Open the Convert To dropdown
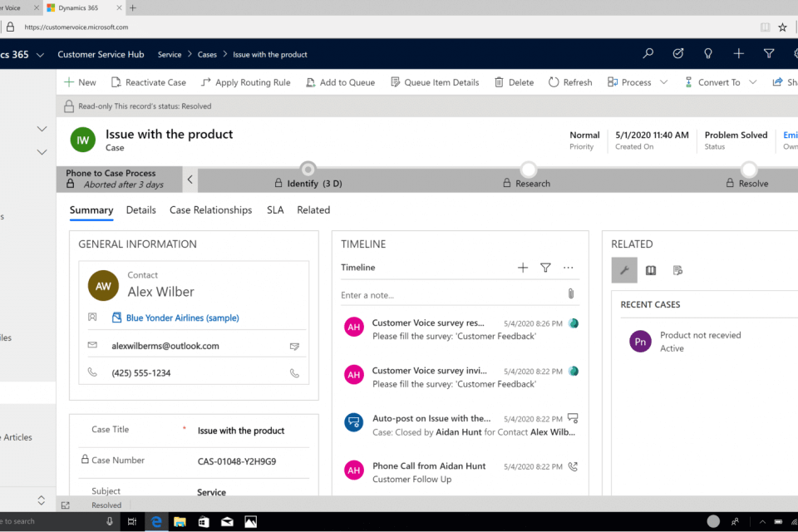The height and width of the screenshot is (532, 798). (x=752, y=82)
